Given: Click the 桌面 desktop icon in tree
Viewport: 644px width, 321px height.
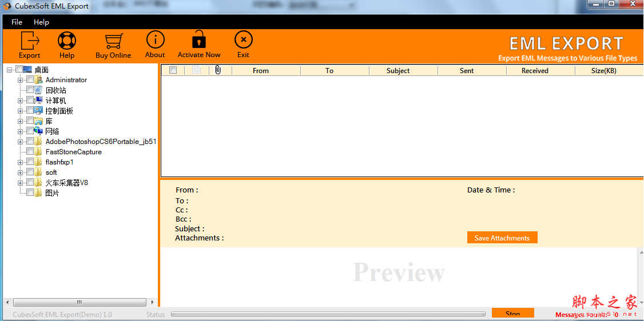Looking at the screenshot, I should tap(27, 69).
